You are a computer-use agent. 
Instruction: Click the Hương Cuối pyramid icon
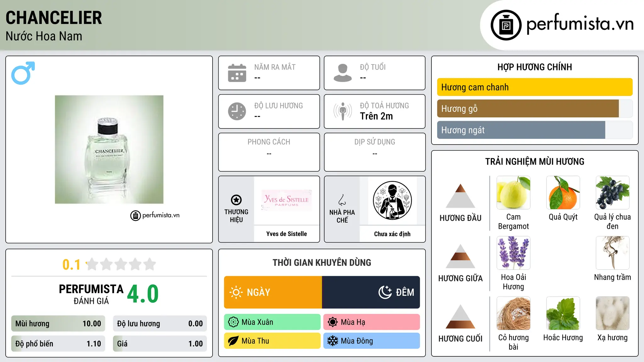point(460,316)
